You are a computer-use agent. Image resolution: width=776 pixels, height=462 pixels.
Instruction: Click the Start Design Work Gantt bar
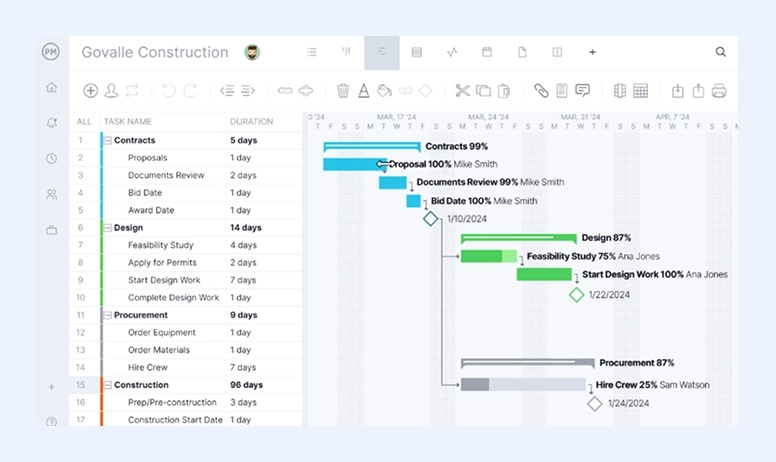click(544, 274)
